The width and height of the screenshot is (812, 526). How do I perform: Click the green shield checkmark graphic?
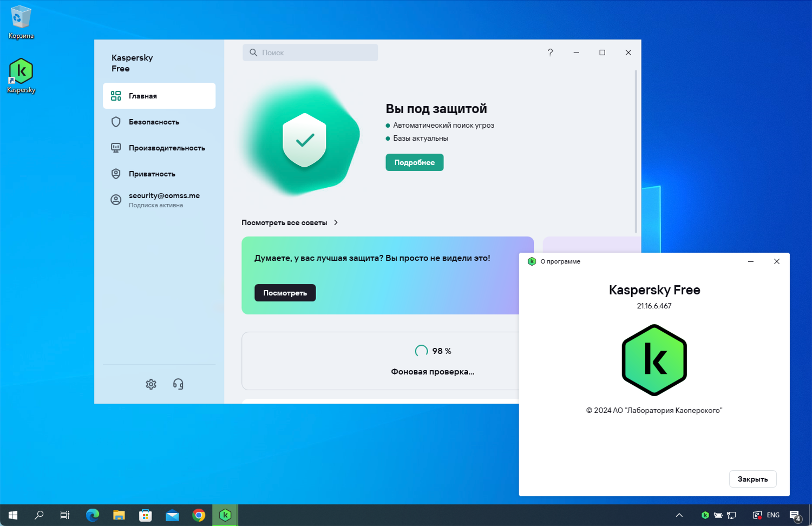(x=304, y=140)
